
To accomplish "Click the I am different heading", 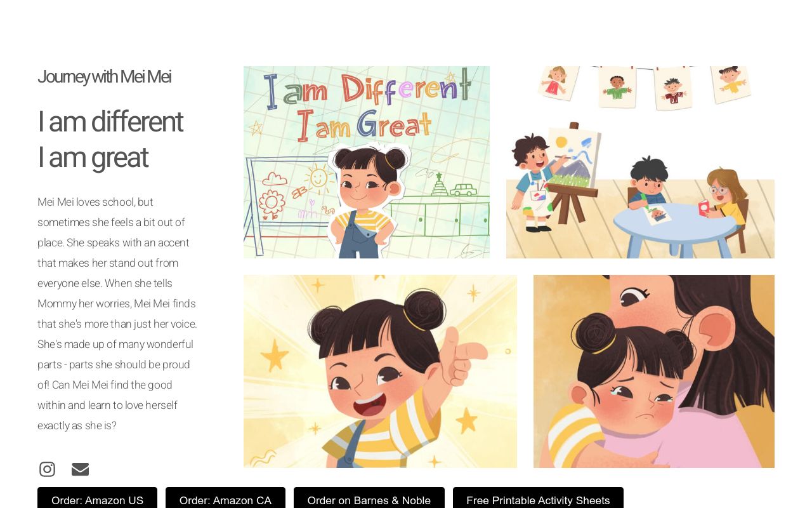I will (110, 121).
